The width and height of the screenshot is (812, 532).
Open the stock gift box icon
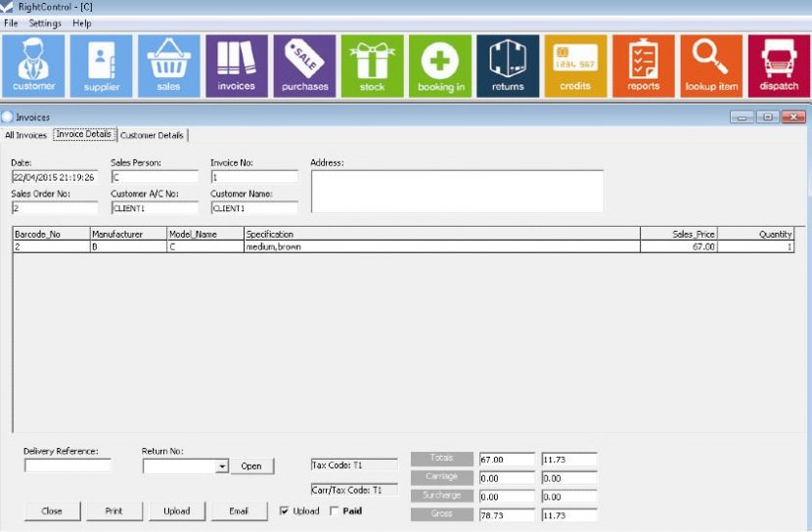click(x=373, y=66)
